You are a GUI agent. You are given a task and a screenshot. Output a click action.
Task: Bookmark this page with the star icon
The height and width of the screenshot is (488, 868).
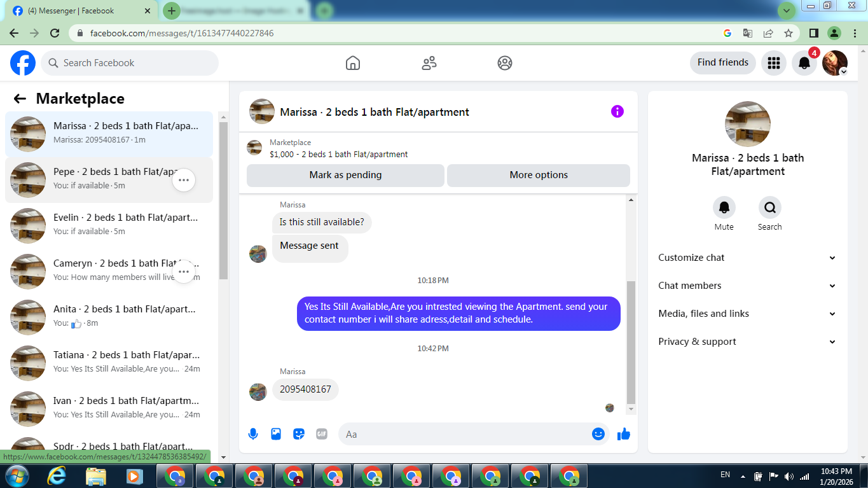[789, 33]
